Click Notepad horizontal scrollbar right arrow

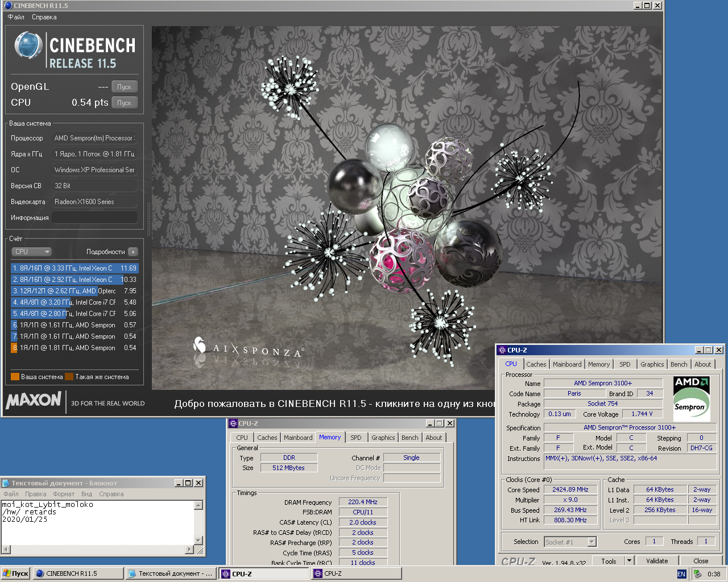click(x=190, y=550)
